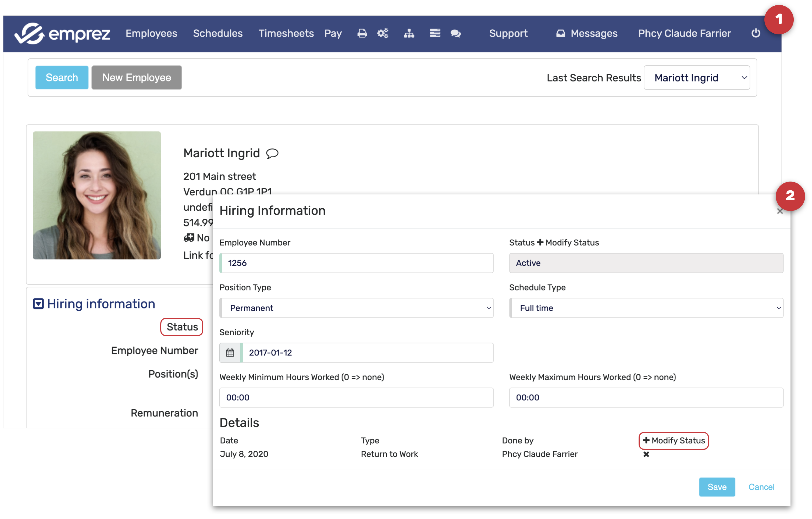Open the Schedules menu
812x519 pixels.
(218, 33)
